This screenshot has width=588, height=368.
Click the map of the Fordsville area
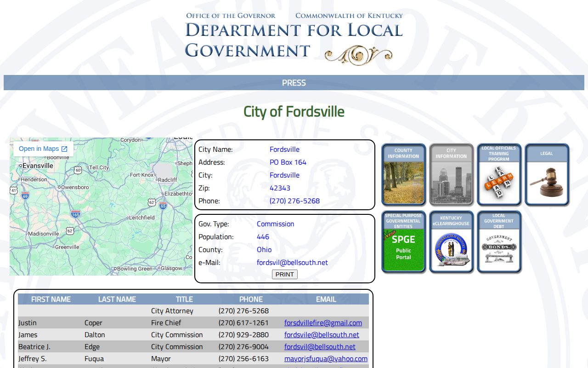coord(101,207)
